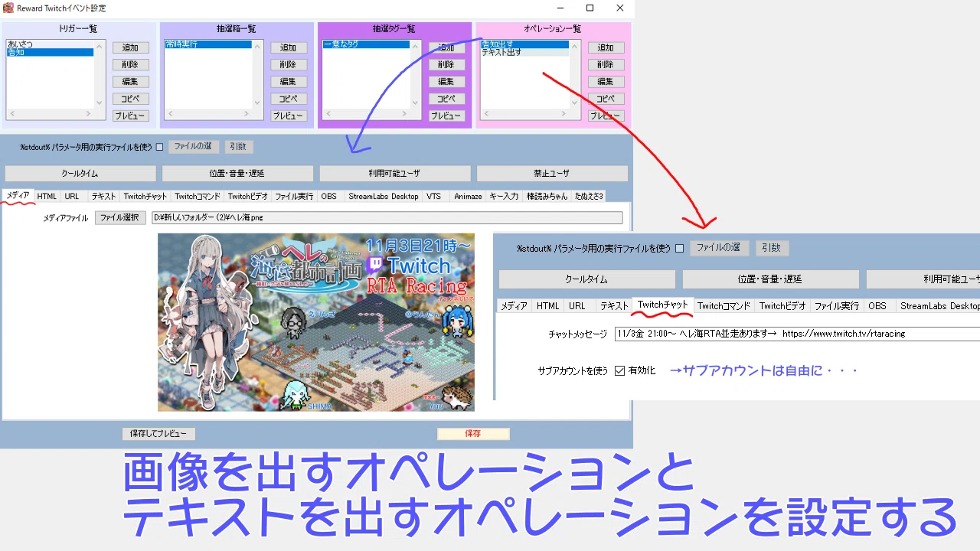980x551 pixels.
Task: Click 追加 button beside トリガー一覧
Action: coord(130,47)
